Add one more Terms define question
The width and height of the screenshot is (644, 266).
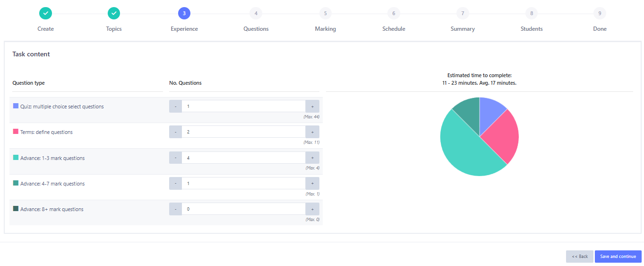point(312,132)
